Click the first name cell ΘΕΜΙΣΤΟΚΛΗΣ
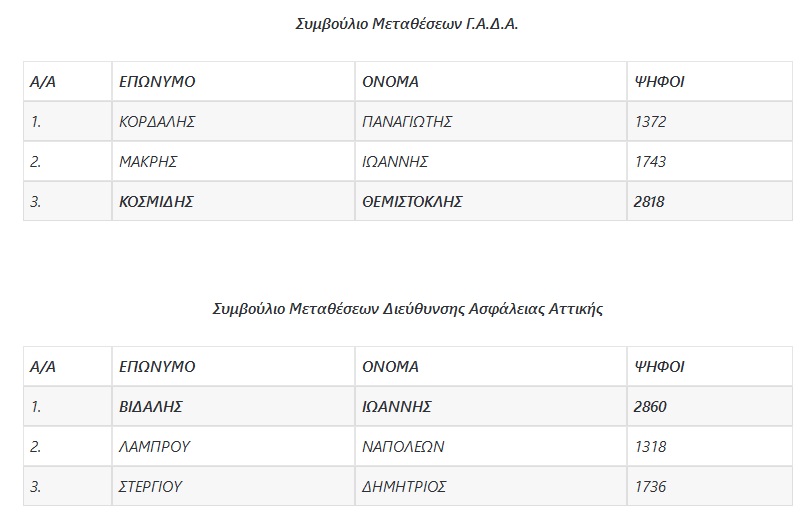 coord(412,202)
